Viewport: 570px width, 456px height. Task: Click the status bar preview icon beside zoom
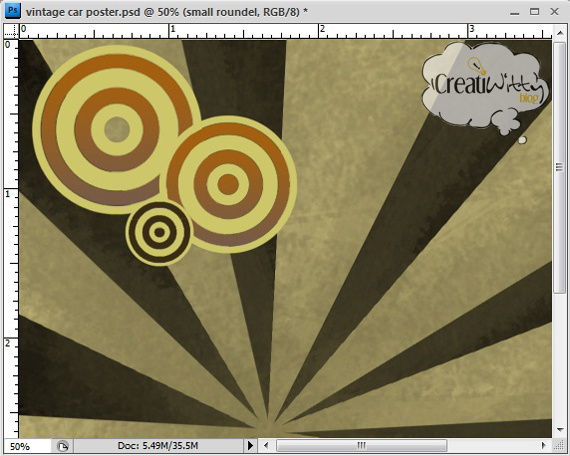pyautogui.click(x=63, y=446)
